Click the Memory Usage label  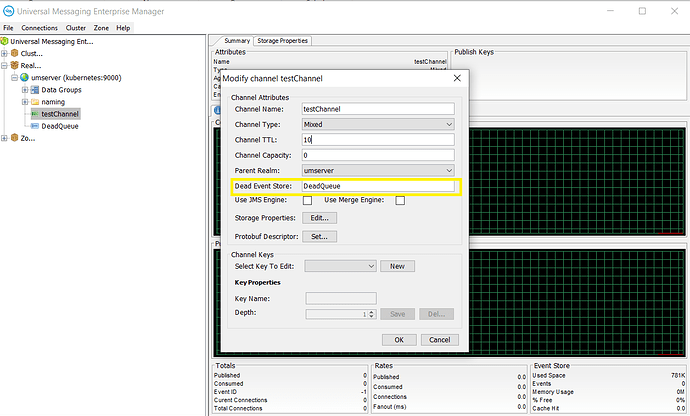tap(553, 392)
